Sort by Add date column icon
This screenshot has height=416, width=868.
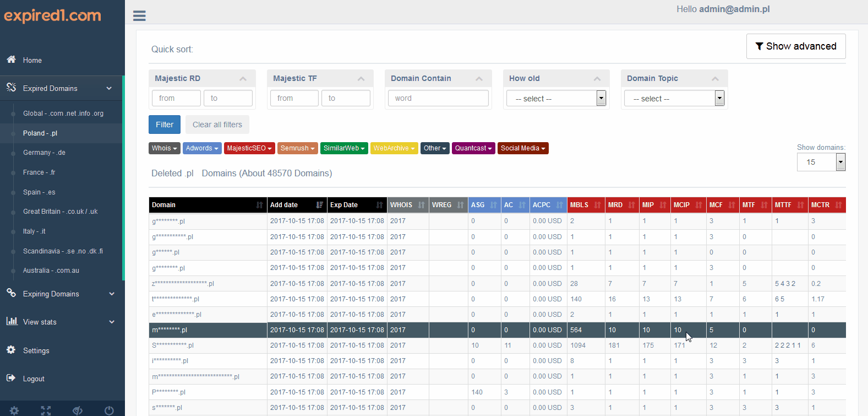320,205
